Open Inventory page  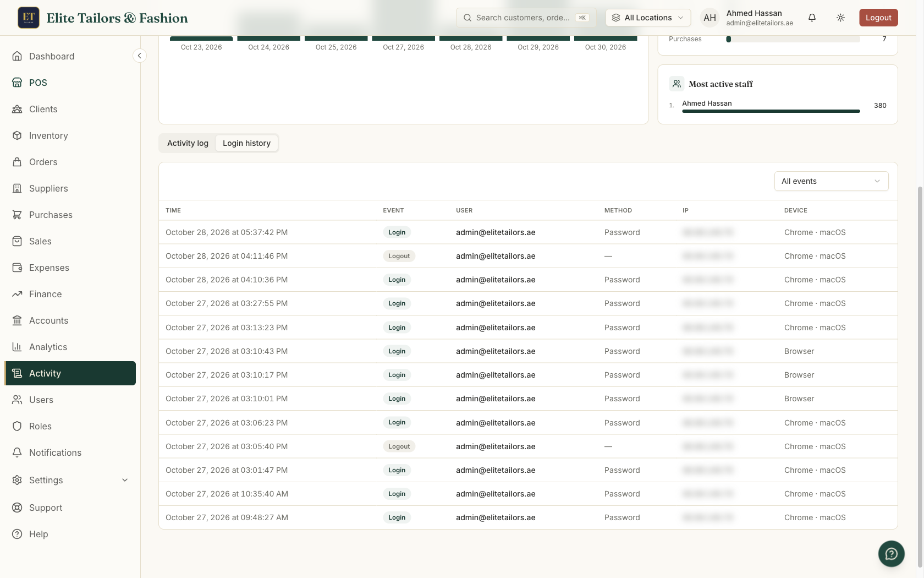click(70, 135)
